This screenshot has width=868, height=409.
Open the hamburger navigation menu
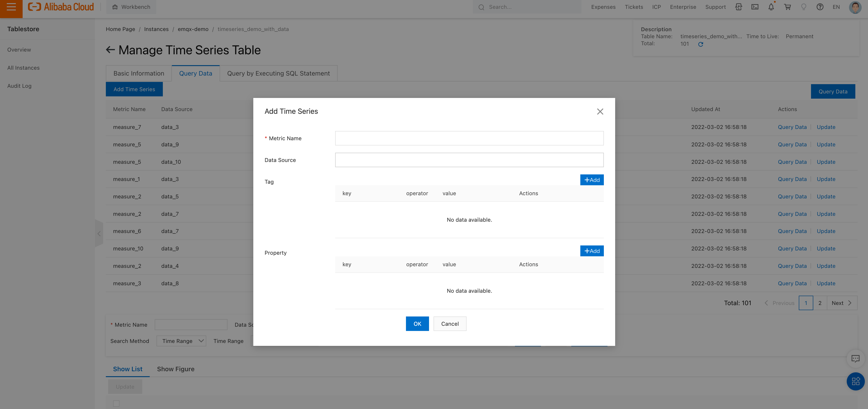[11, 7]
